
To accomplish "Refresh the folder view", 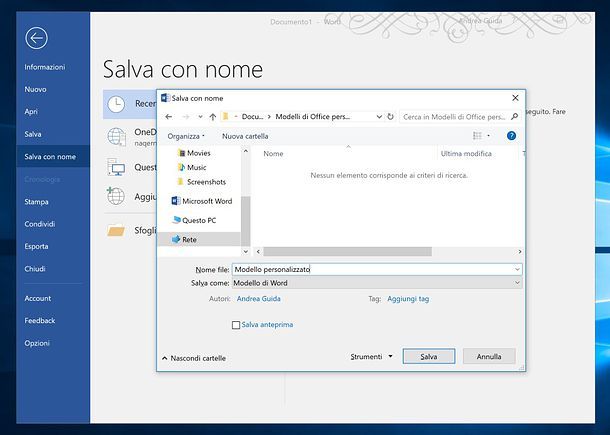I will 391,117.
